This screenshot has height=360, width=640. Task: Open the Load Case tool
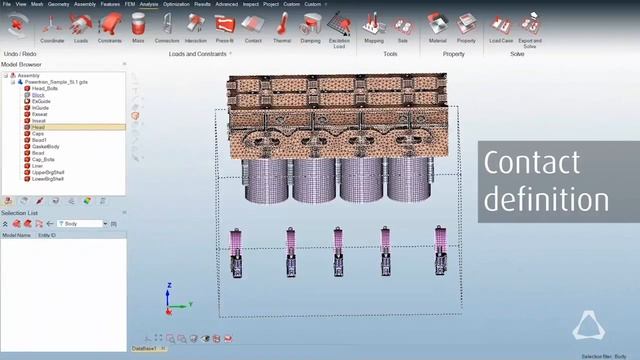pyautogui.click(x=501, y=28)
